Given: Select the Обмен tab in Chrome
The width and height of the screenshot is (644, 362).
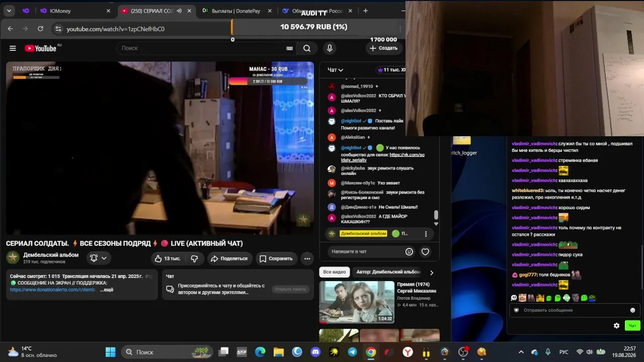Looking at the screenshot, I should (317, 11).
